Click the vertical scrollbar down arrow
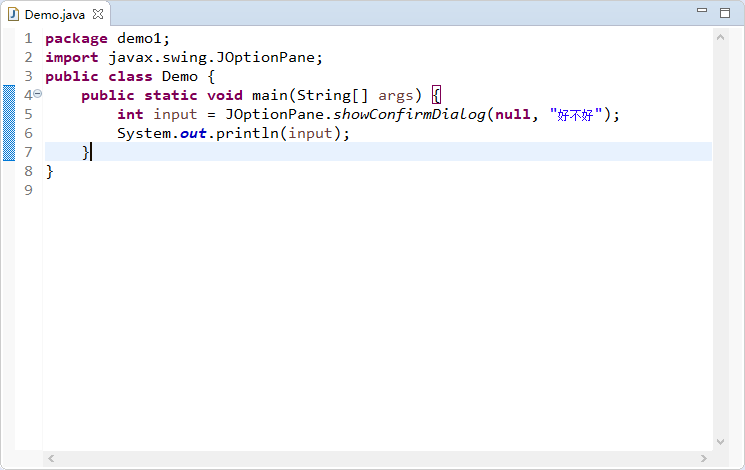This screenshot has width=745, height=470. (720, 441)
